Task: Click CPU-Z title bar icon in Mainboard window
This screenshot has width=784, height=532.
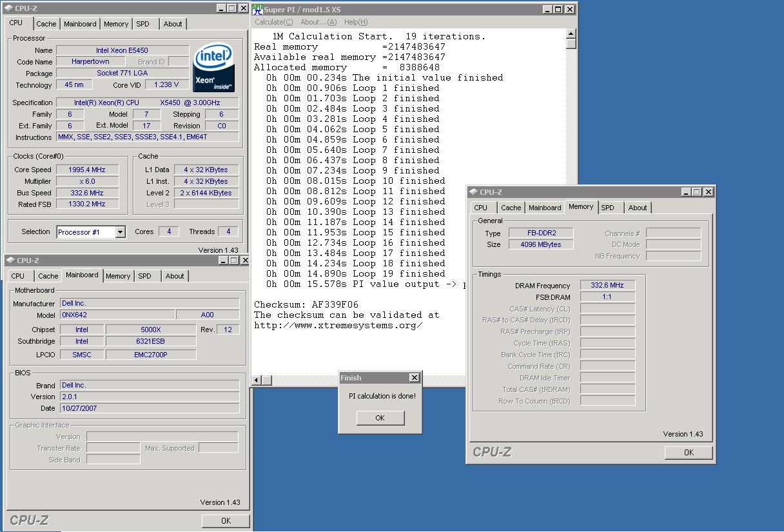Action: (10, 261)
